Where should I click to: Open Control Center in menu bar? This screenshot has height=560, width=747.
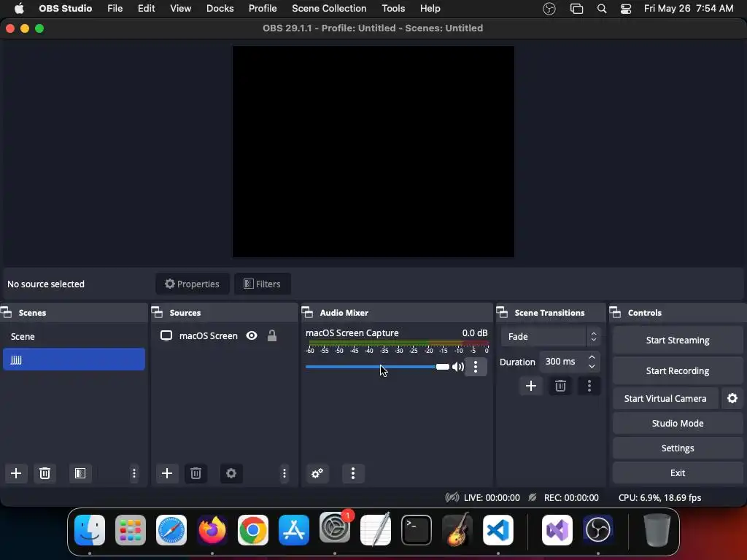(626, 9)
